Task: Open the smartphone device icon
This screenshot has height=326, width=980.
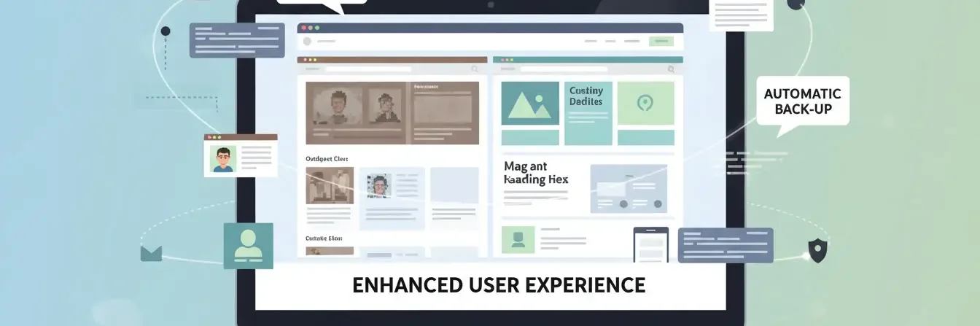Action: pyautogui.click(x=650, y=244)
